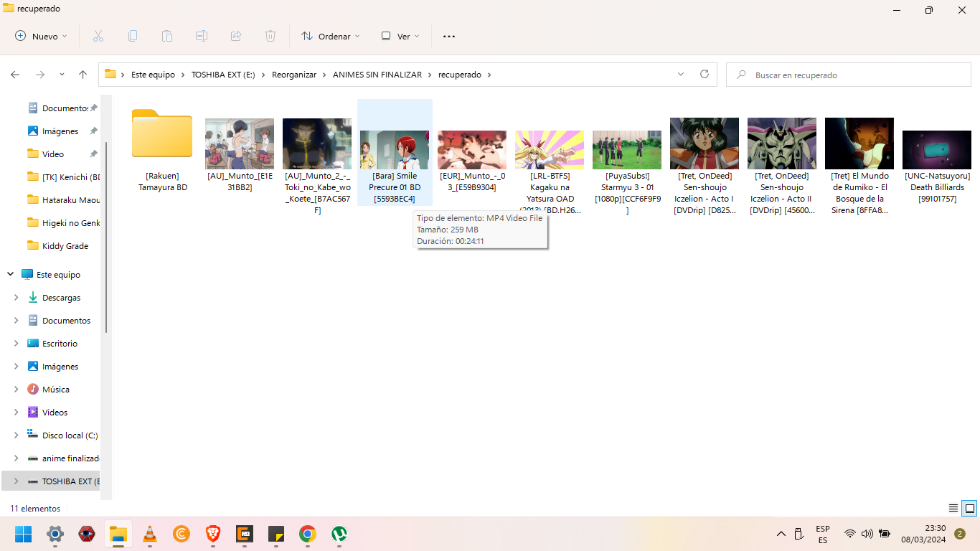Select Hataraku Maou folder in sidebar

tap(62, 200)
